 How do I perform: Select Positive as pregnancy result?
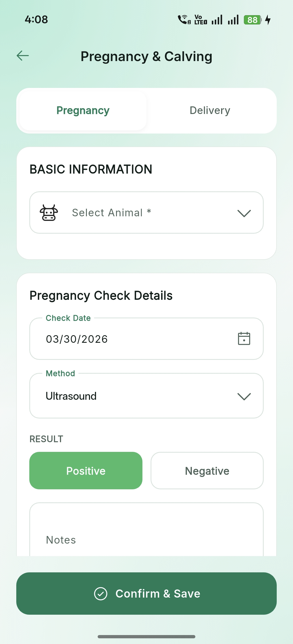click(x=86, y=471)
